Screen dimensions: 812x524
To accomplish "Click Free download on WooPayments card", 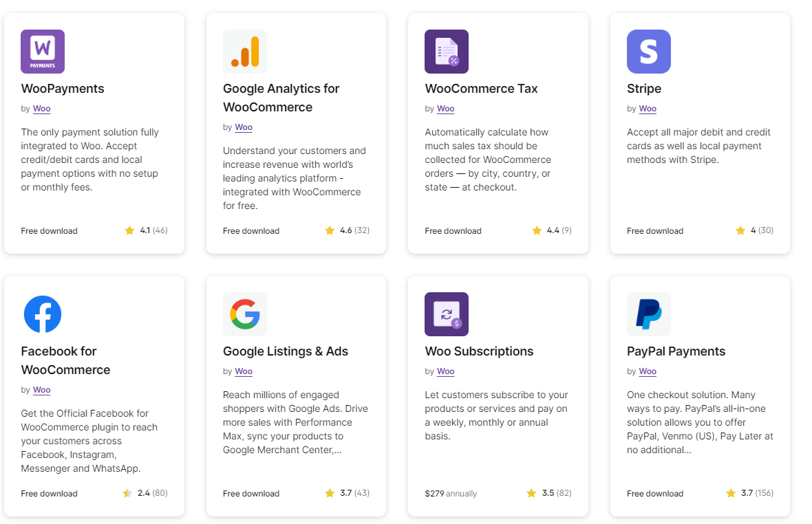I will (x=49, y=230).
